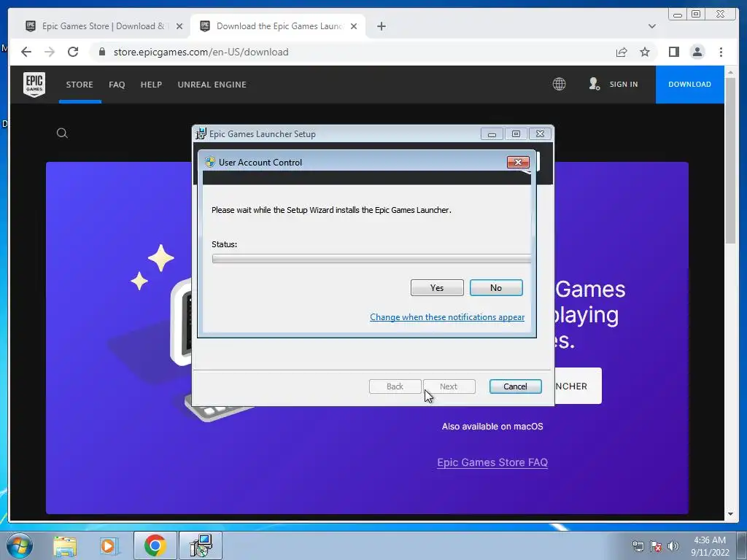Open the HELP navigation item
The width and height of the screenshot is (747, 560).
[151, 85]
